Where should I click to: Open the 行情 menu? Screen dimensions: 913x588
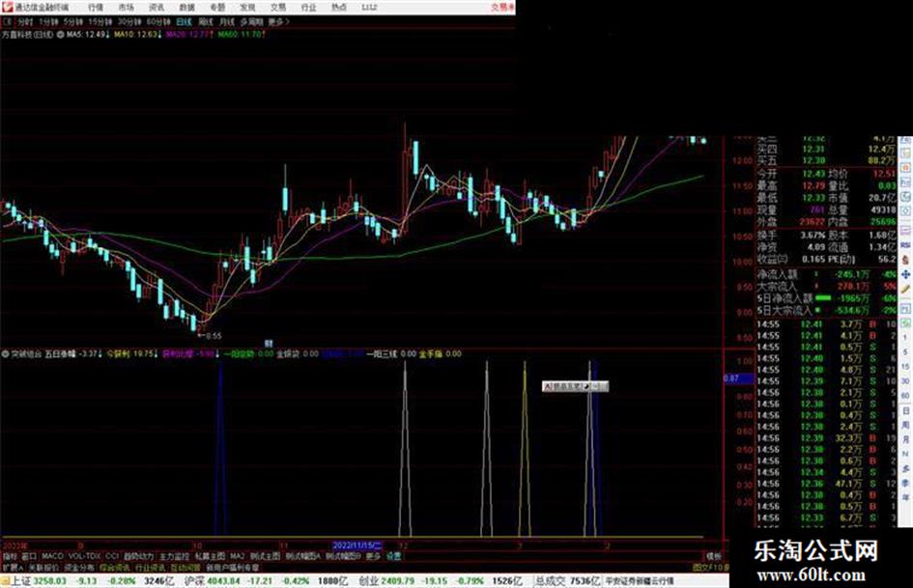coord(96,7)
